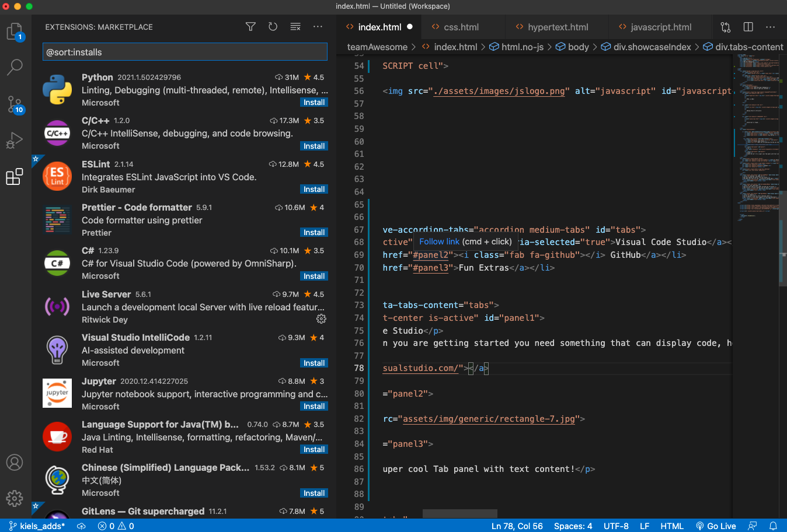
Task: Open Source Control view with 10 badge
Action: click(x=15, y=104)
